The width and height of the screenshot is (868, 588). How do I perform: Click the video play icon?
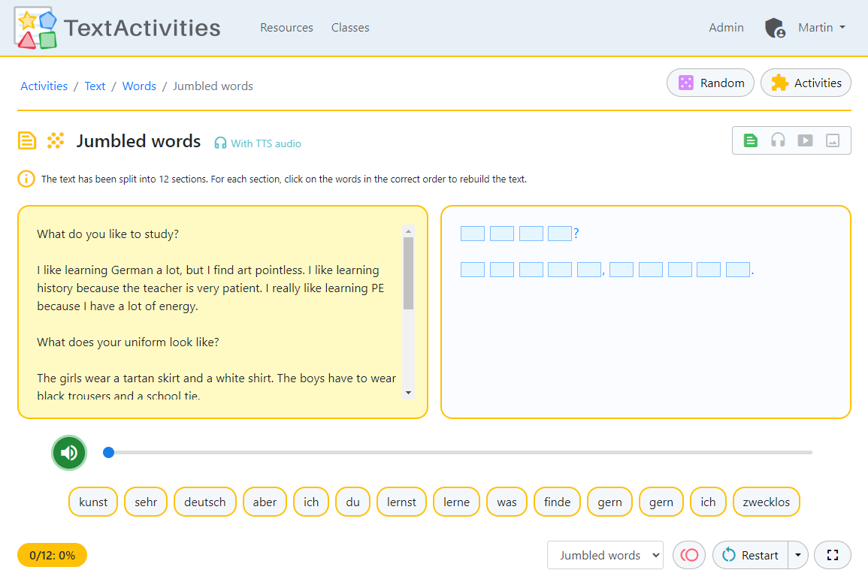click(805, 140)
